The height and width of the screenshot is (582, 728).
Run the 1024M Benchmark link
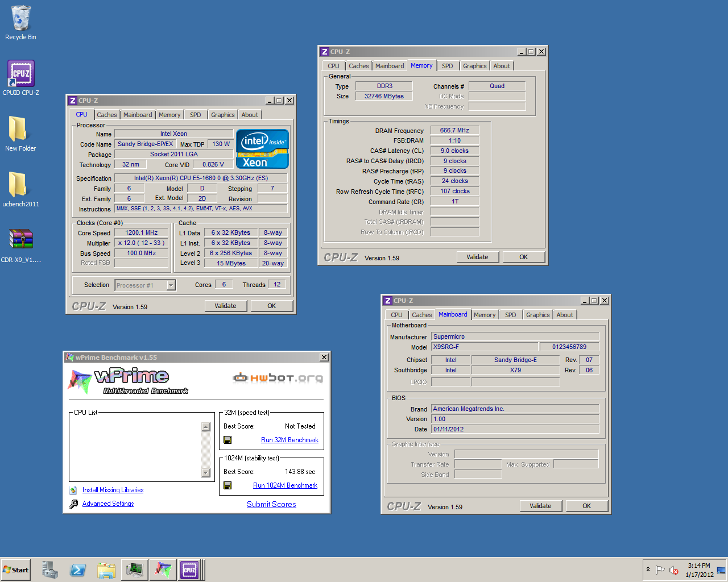click(285, 485)
